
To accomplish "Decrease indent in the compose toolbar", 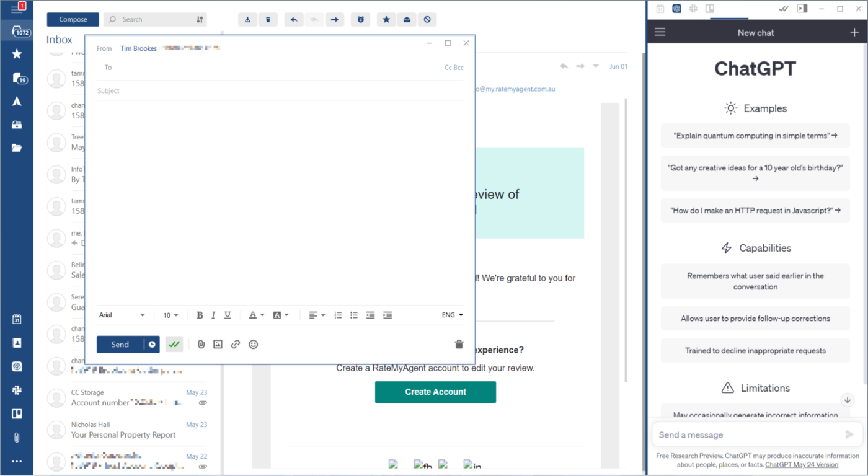I will click(x=370, y=315).
